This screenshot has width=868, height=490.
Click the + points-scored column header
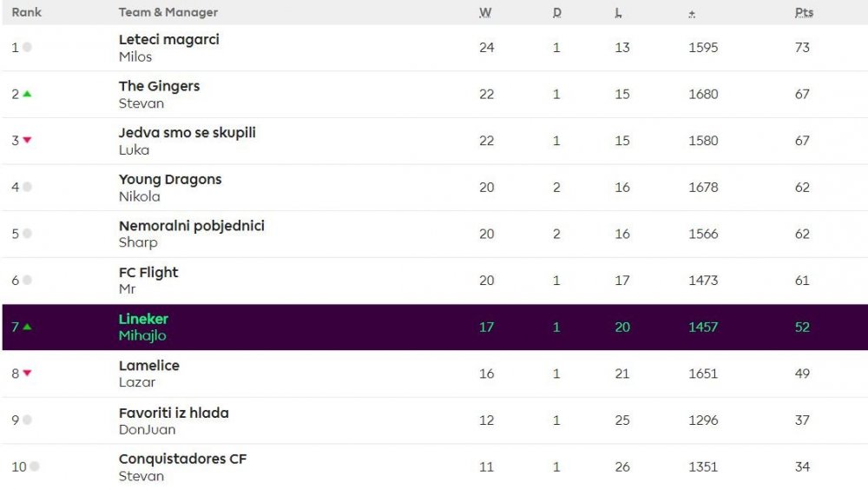point(692,13)
